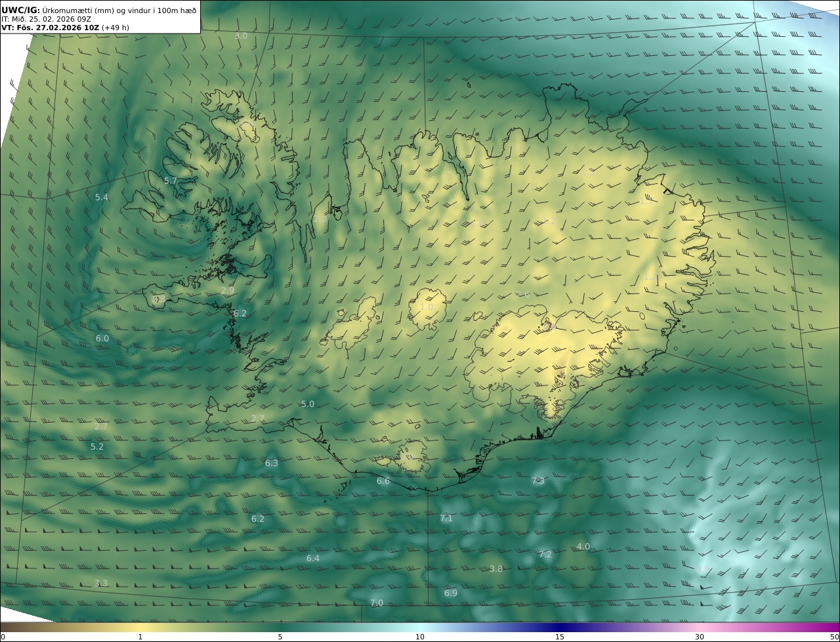Screen dimensions: 840x642
Task: Pick the 7.0 value label
Action: (x=377, y=603)
